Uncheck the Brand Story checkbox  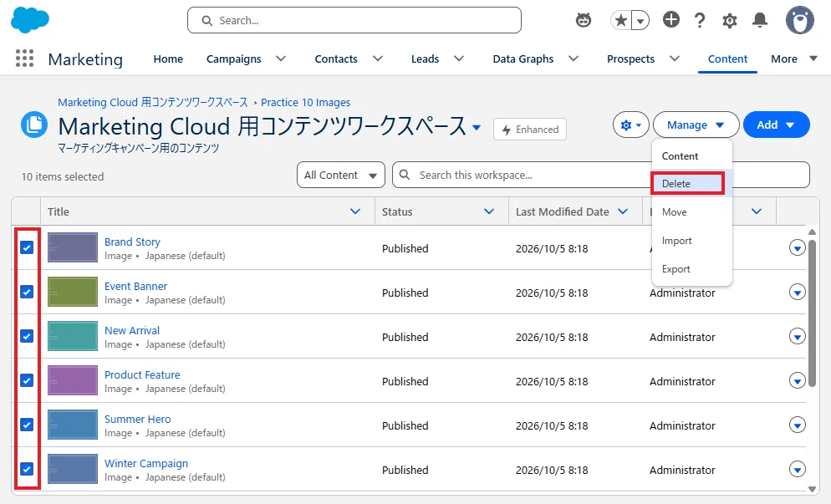[x=27, y=247]
